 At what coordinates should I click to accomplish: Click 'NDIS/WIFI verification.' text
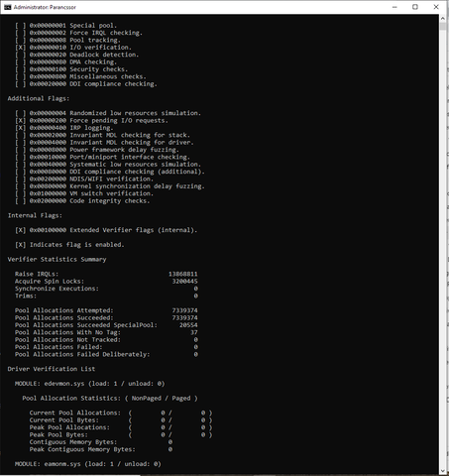112,178
